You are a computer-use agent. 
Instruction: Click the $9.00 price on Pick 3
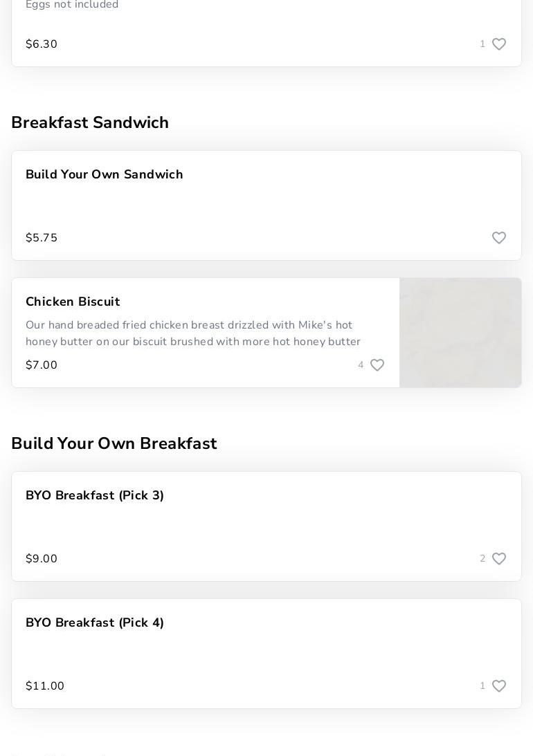[x=42, y=559]
